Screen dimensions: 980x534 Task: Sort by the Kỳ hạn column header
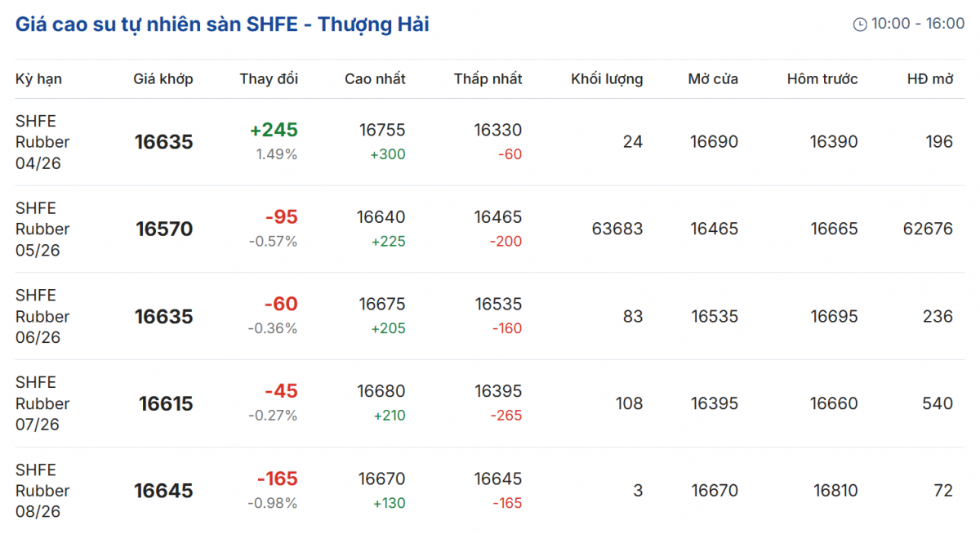(x=38, y=79)
